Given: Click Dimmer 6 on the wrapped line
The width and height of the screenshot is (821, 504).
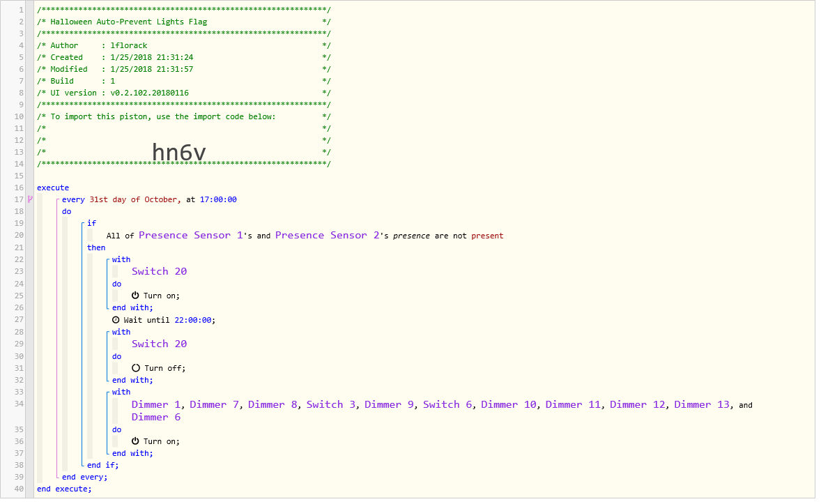Looking at the screenshot, I should (x=156, y=418).
